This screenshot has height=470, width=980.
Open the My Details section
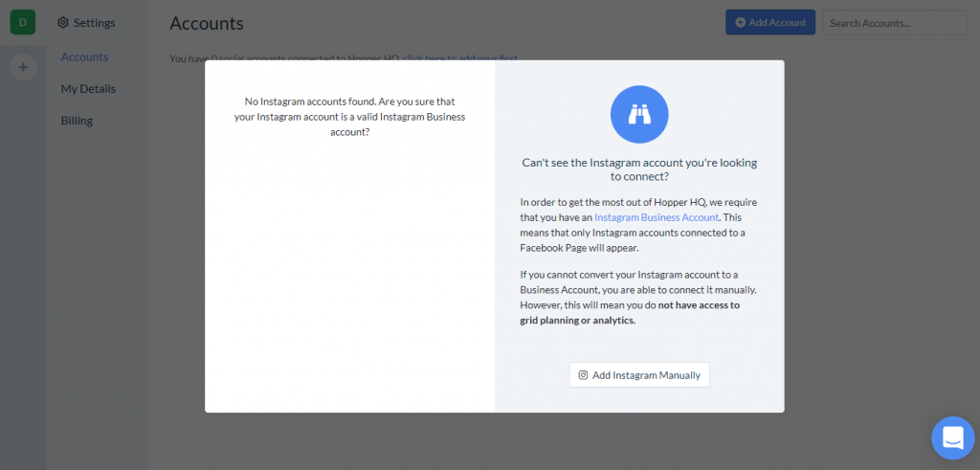88,89
